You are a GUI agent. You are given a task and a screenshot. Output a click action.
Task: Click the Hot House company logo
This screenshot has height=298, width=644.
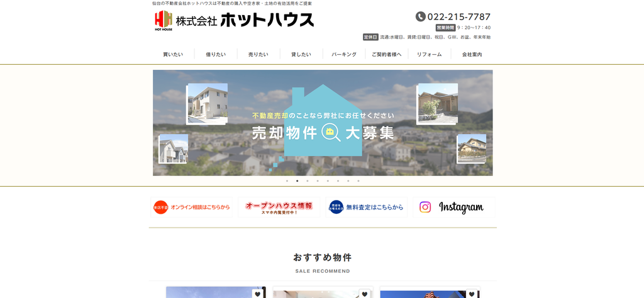(x=164, y=21)
